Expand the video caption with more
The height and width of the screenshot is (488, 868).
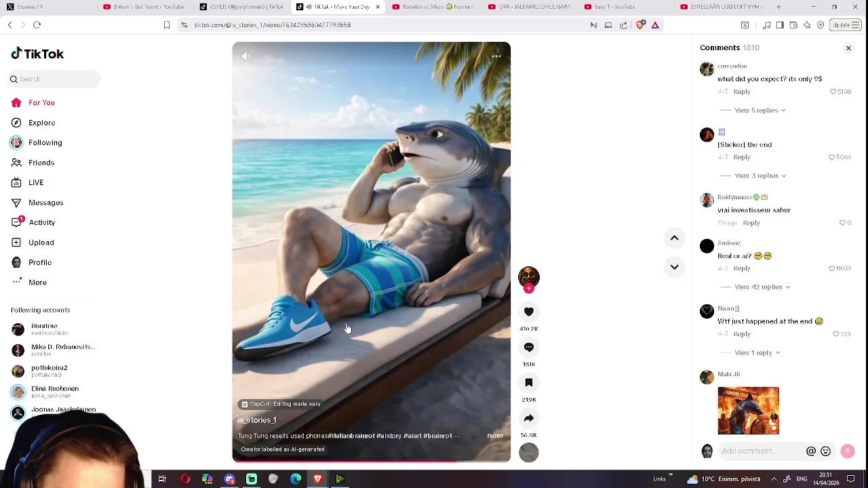point(494,436)
